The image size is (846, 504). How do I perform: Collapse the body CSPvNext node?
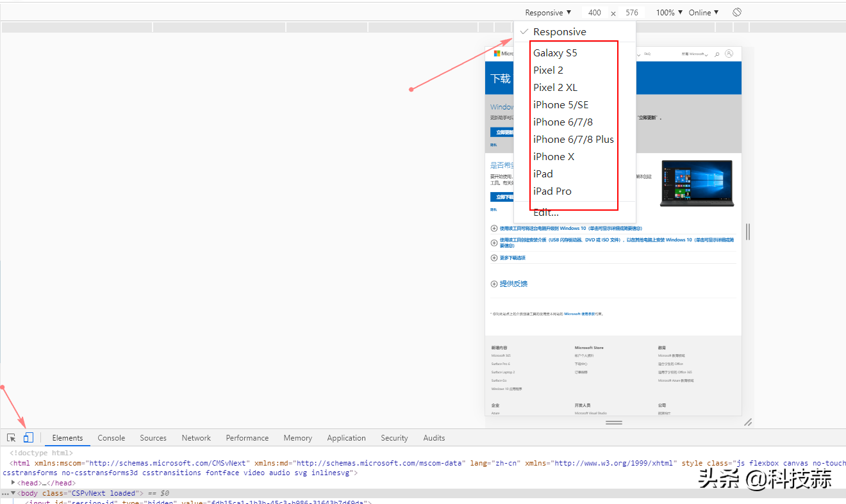13,493
